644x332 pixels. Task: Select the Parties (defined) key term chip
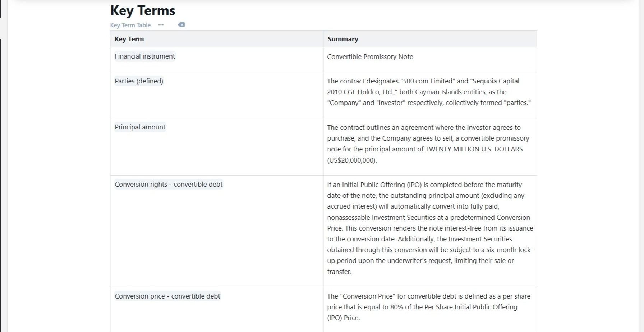[x=139, y=81]
